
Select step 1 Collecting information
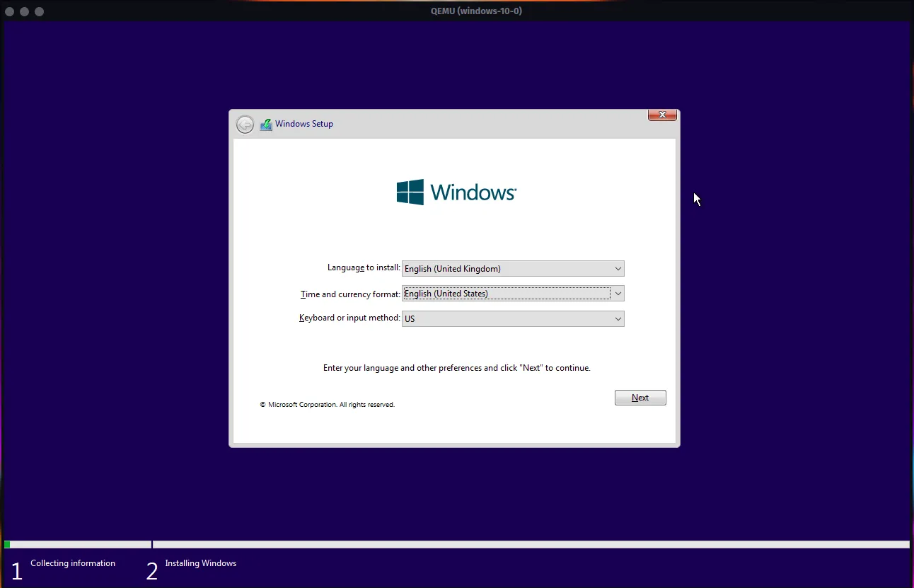pos(73,563)
